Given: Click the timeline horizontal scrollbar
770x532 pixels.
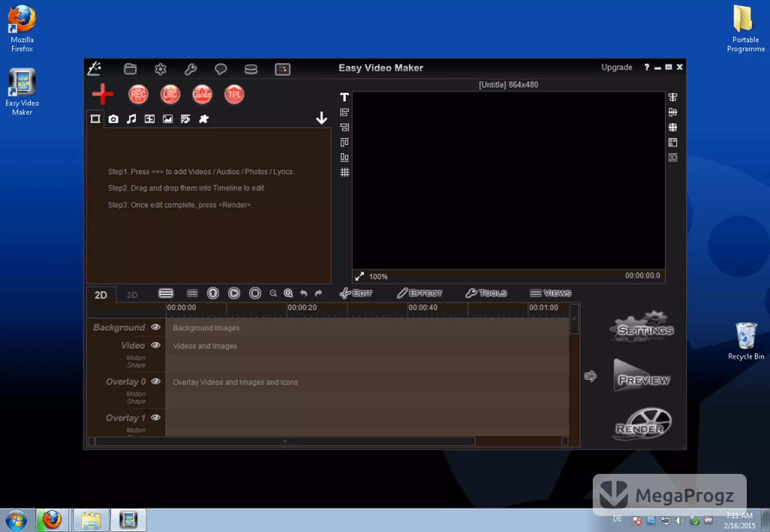Looking at the screenshot, I should 285,441.
